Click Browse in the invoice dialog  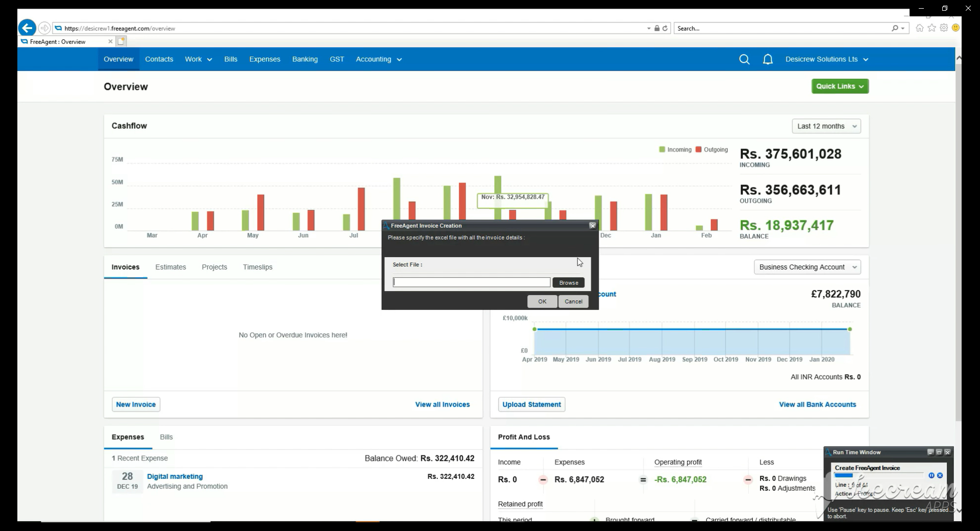click(x=569, y=282)
